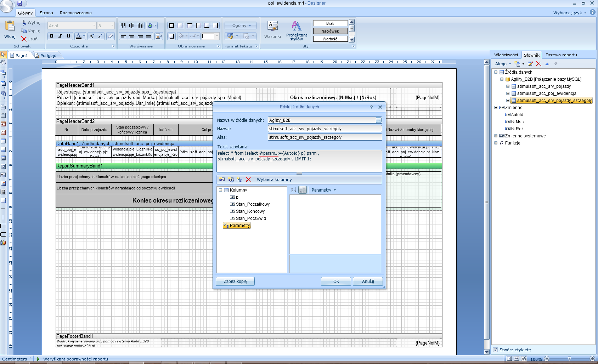Toggle italic formatting
This screenshot has height=364, width=598.
pyautogui.click(x=60, y=36)
